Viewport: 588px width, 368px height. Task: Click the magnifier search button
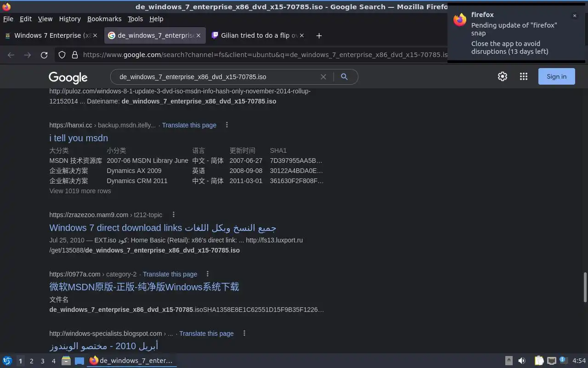344,77
